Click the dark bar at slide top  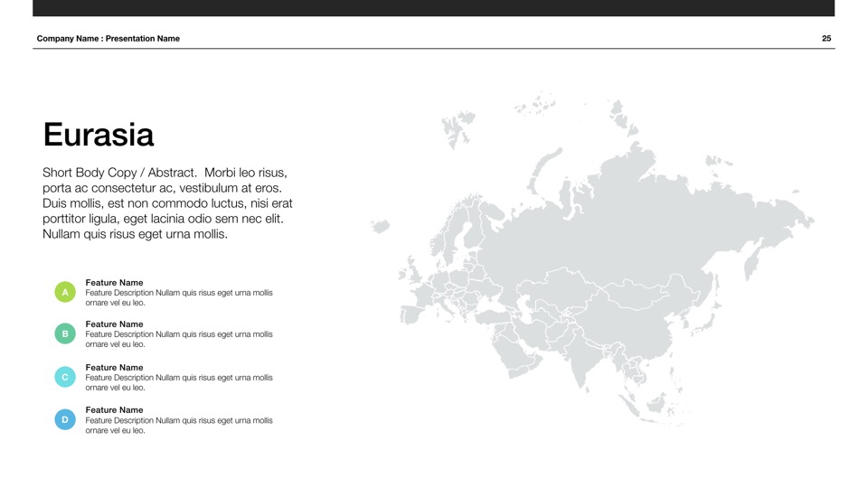434,8
